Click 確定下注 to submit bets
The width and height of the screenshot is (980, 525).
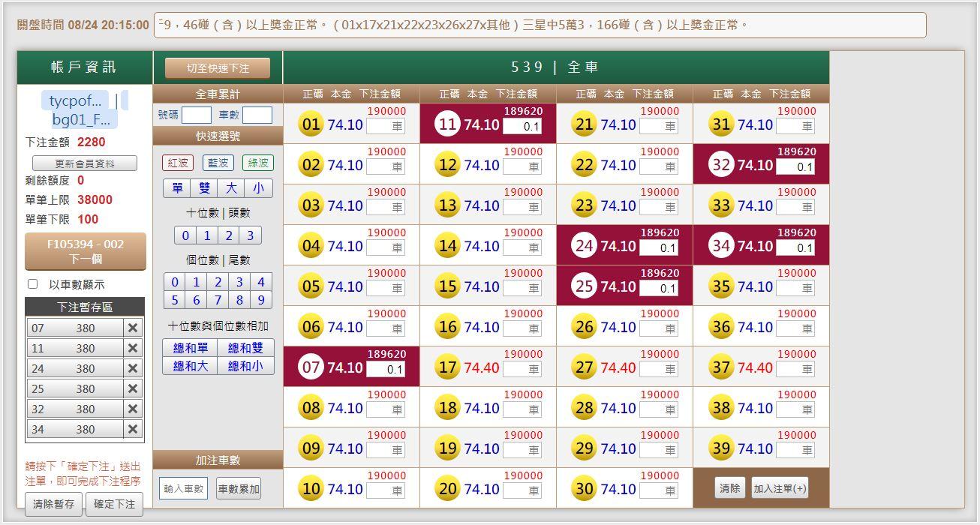tap(114, 505)
